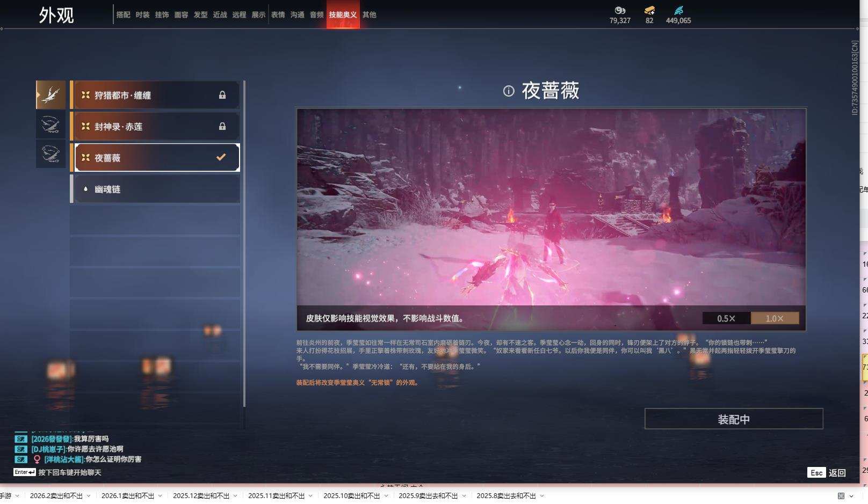Select the first weapon category icon in left sidebar
Image resolution: width=868 pixels, height=504 pixels.
click(x=50, y=94)
